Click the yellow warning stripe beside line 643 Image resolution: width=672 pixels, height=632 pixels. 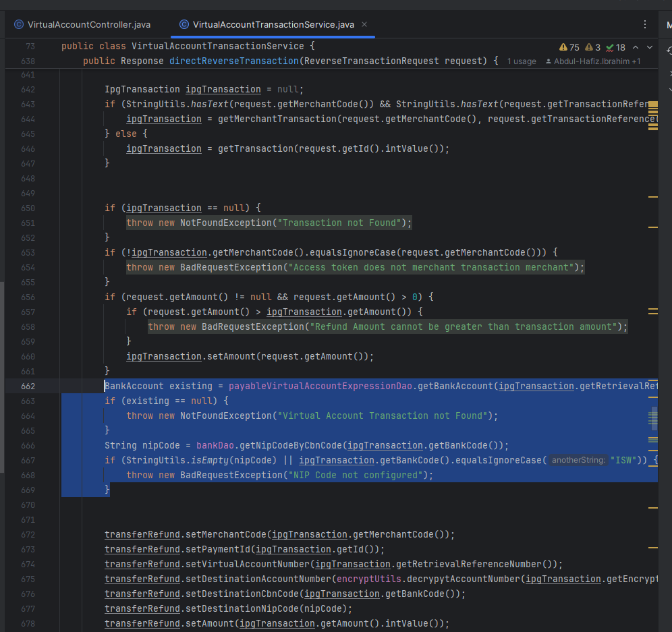[652, 105]
